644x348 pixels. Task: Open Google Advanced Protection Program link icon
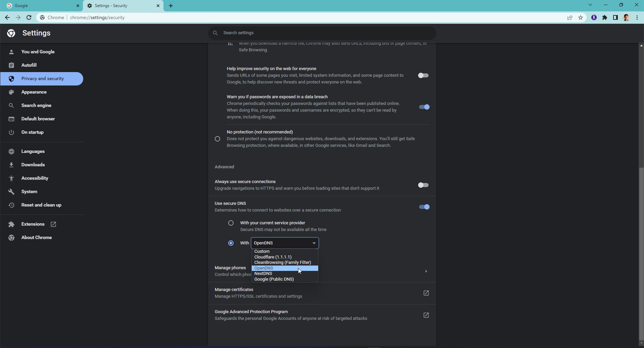pyautogui.click(x=426, y=315)
